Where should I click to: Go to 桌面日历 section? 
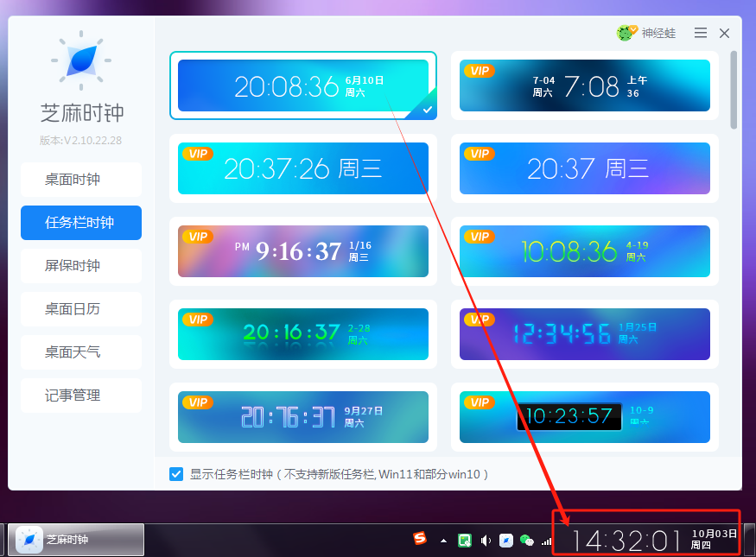coord(81,309)
